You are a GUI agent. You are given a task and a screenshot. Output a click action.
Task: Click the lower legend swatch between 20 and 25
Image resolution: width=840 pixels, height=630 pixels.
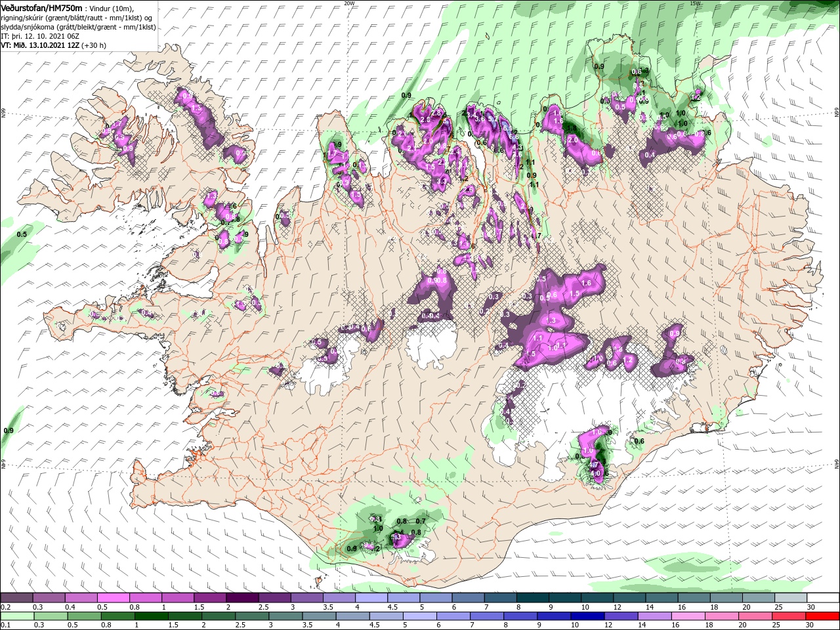755,616
